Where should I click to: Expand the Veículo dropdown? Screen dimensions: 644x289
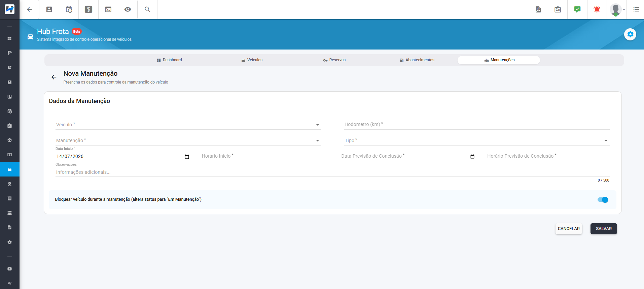(188, 125)
